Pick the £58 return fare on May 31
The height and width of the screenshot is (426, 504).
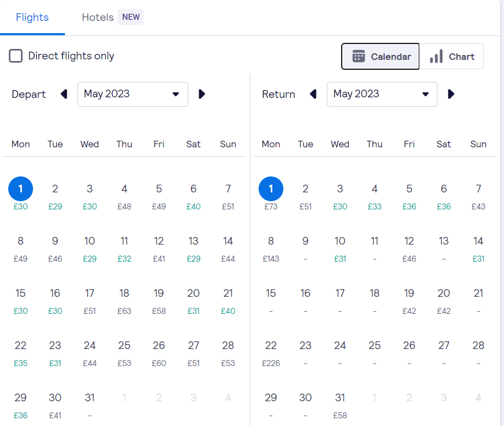click(339, 405)
